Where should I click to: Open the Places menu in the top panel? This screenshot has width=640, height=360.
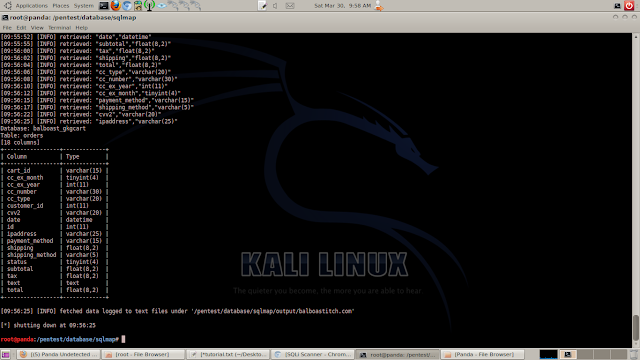60,6
